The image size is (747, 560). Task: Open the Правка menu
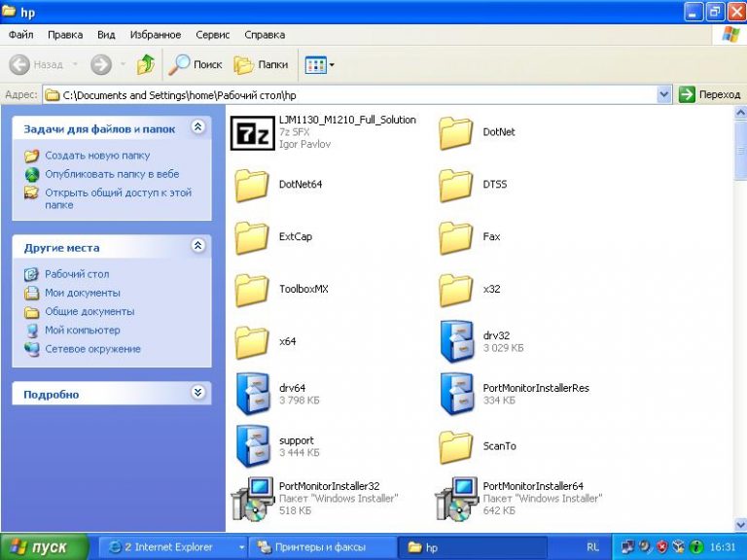click(x=65, y=35)
